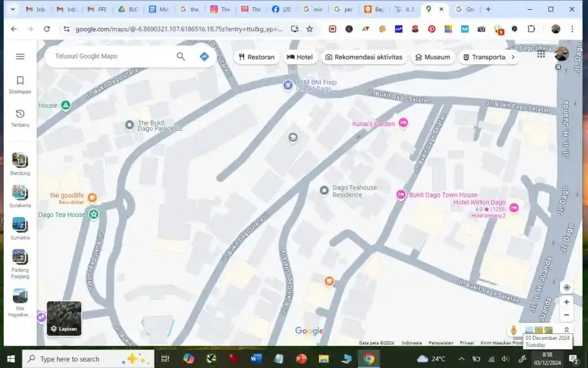
Task: Show hidden system tray icons
Action: tap(462, 359)
